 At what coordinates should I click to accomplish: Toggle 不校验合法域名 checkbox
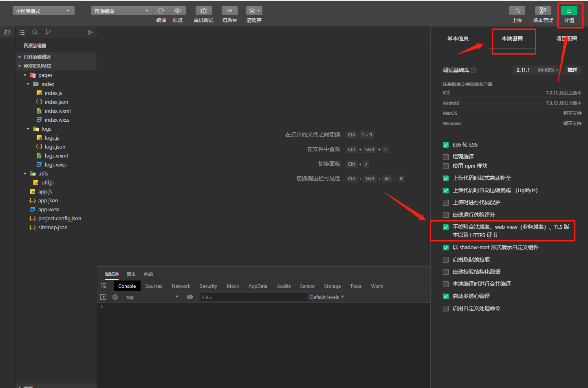pyautogui.click(x=446, y=227)
